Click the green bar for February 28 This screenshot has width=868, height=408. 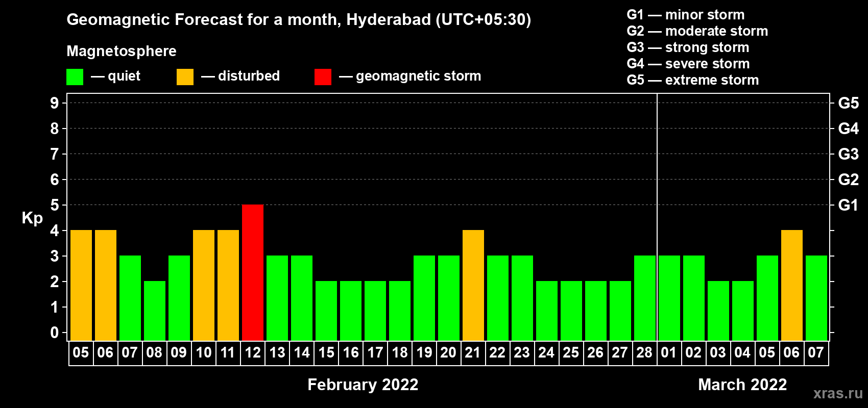click(645, 298)
